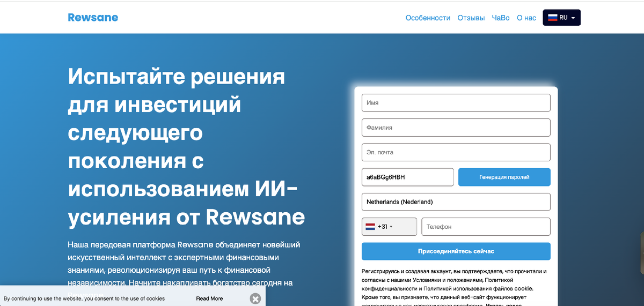Open the RU language dropdown
644x306 pixels.
pos(562,18)
